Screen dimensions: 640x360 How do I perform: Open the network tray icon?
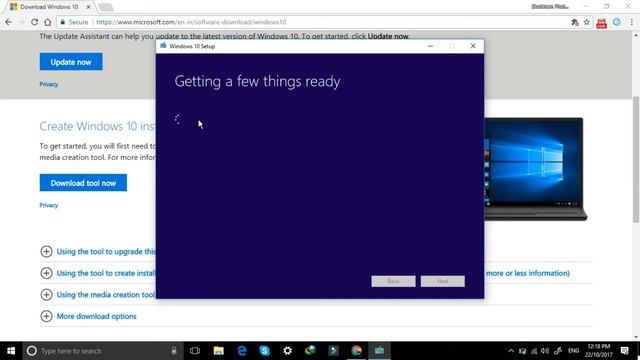click(x=534, y=351)
